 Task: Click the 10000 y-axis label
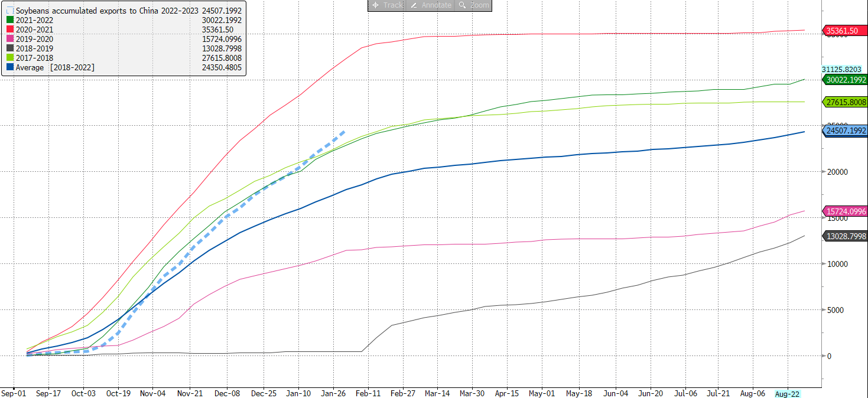coord(837,264)
